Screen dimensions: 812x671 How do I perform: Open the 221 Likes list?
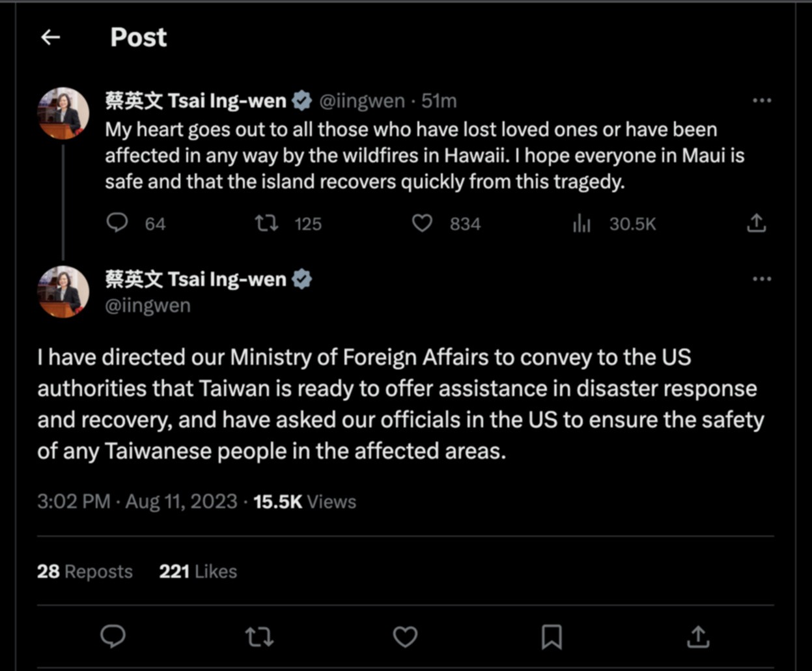[x=198, y=571]
